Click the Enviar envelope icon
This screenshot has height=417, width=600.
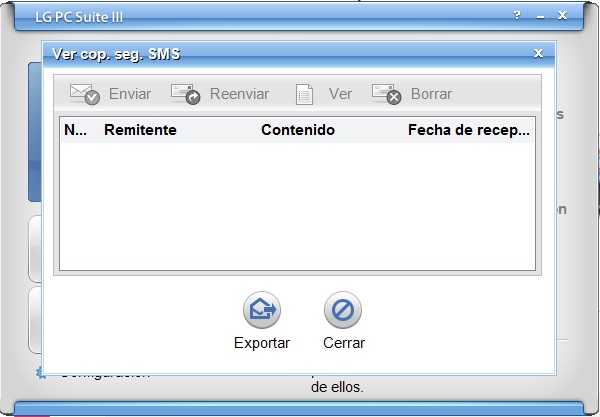[x=85, y=94]
